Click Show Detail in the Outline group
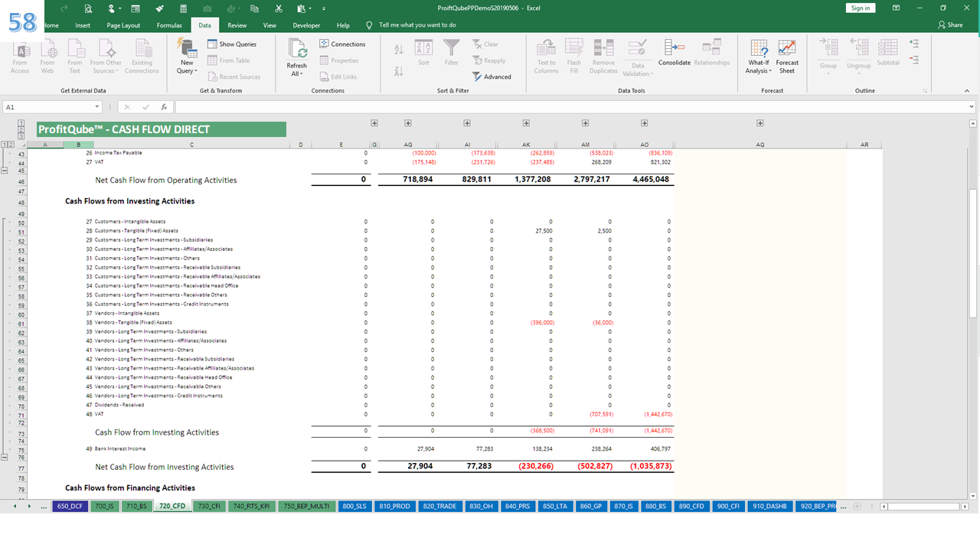 [x=913, y=44]
